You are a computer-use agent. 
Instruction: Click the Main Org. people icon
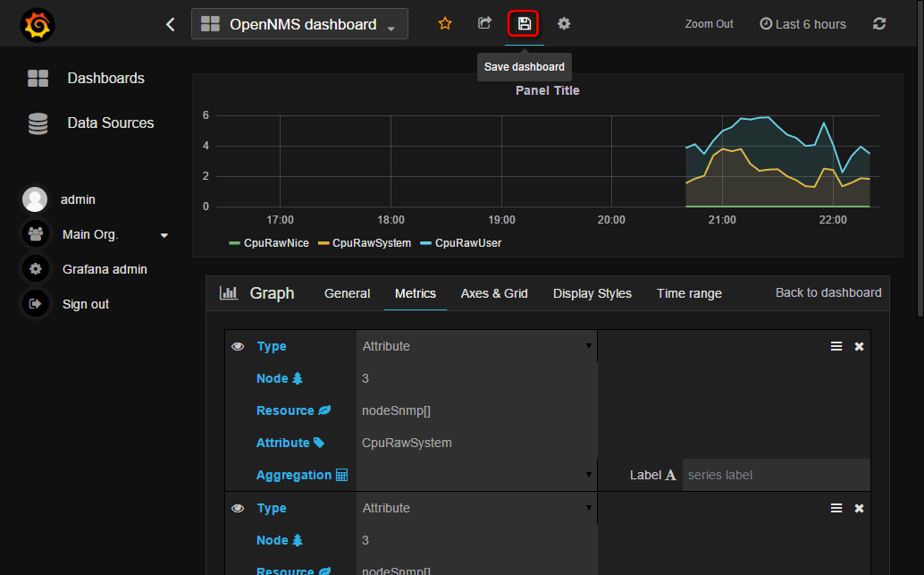[x=36, y=234]
